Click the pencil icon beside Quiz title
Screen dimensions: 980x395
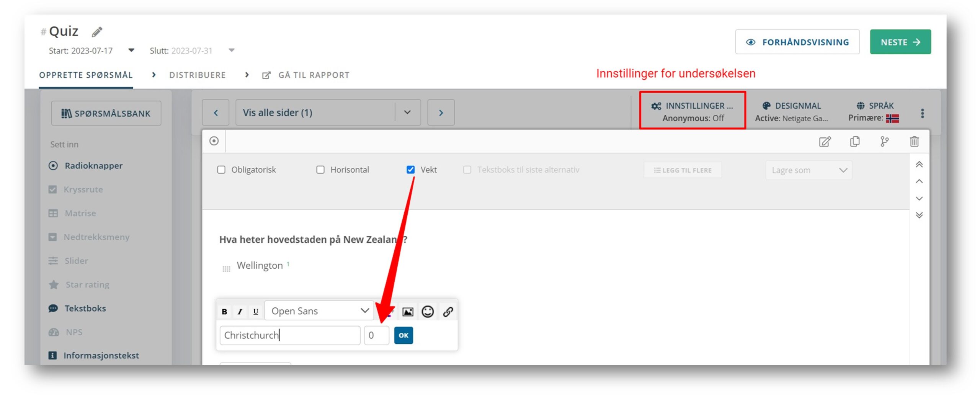97,32
